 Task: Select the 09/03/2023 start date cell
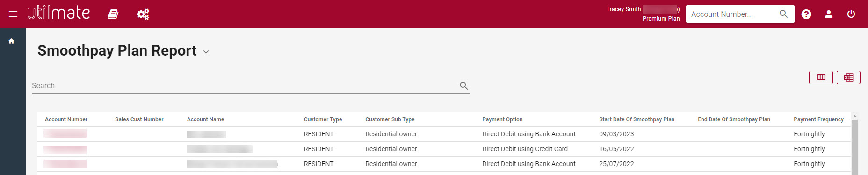[616, 134]
